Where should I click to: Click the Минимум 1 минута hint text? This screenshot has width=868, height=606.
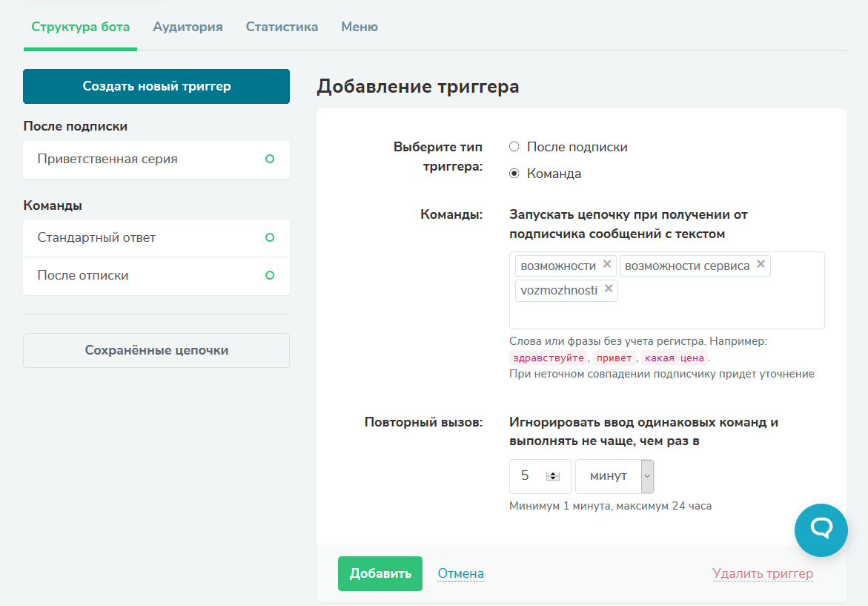tap(610, 506)
